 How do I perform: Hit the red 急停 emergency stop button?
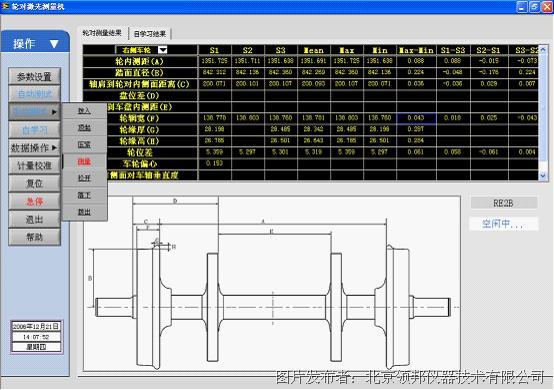[34, 202]
